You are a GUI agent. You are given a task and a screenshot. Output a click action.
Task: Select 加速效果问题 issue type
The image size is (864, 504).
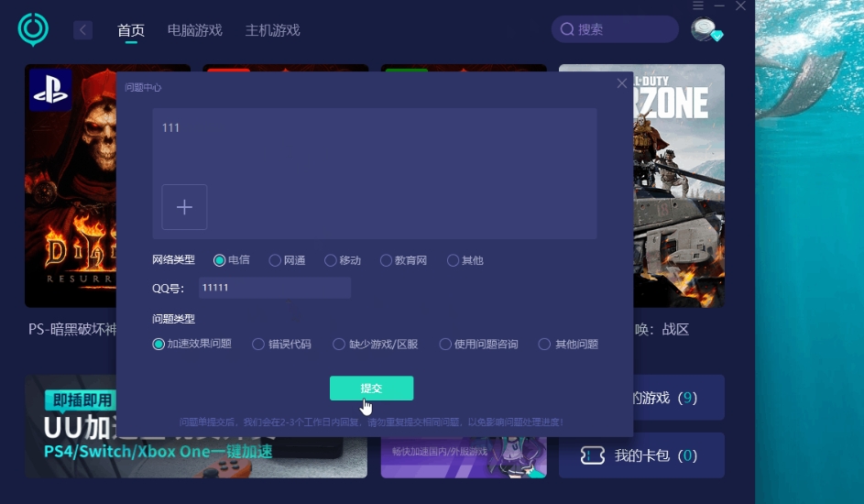point(191,344)
